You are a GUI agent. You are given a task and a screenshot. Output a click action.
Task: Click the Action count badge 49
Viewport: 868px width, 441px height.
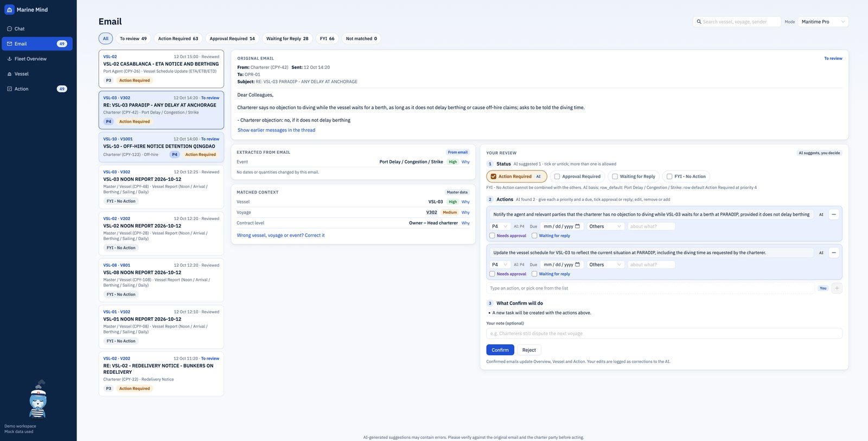[x=62, y=89]
